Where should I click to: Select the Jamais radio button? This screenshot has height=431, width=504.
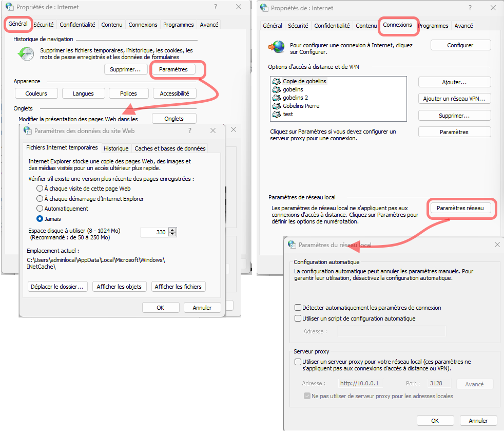(x=40, y=218)
